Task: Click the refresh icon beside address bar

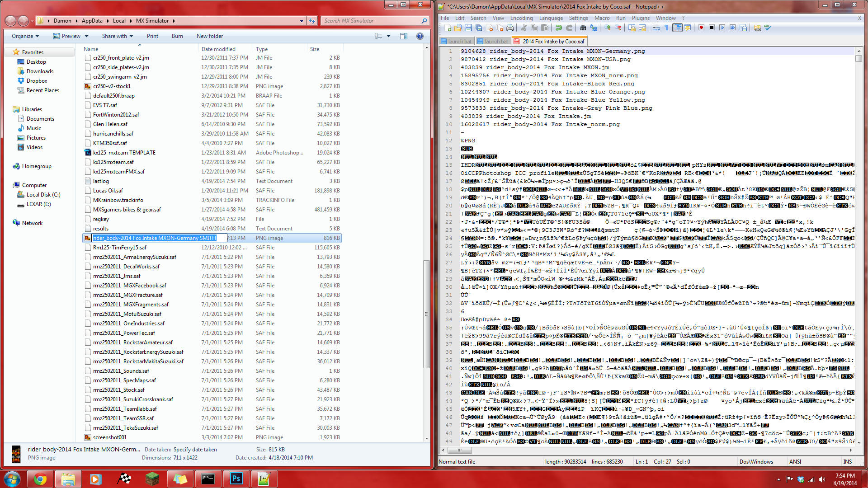Action: [312, 21]
